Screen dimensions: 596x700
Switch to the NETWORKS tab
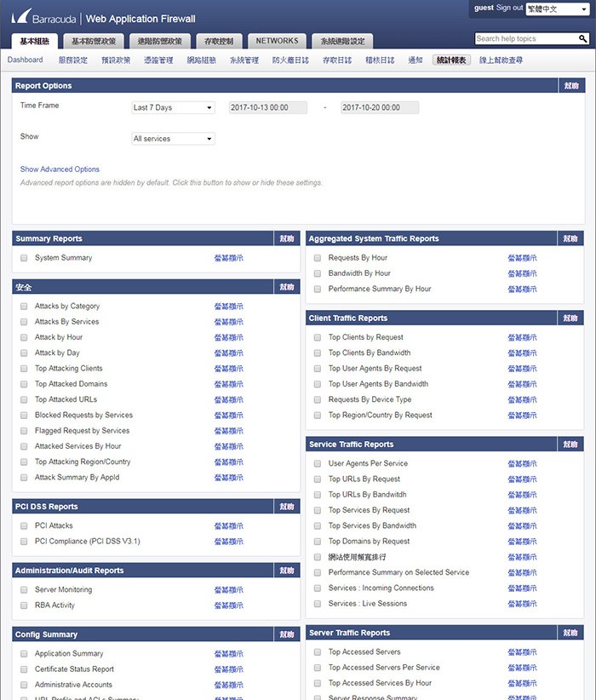tap(277, 41)
